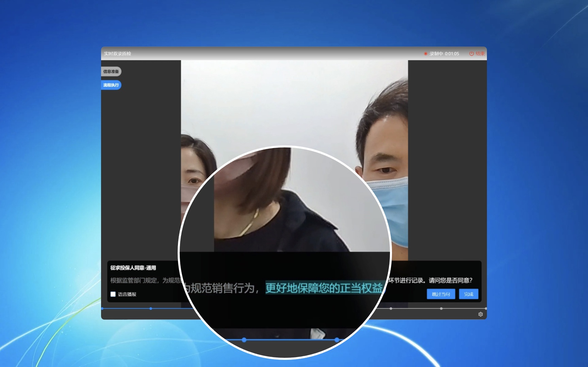Select the first grey marker on the timeline
The width and height of the screenshot is (588, 367).
391,308
